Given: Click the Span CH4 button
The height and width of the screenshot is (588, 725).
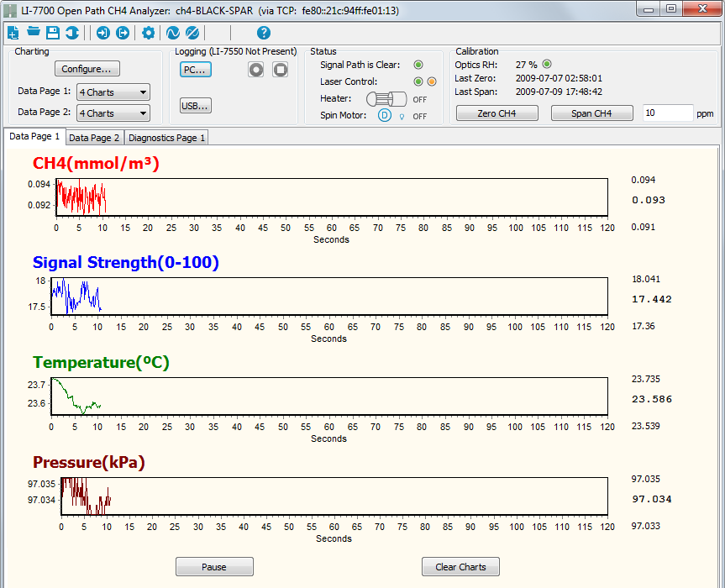Looking at the screenshot, I should pos(591,113).
